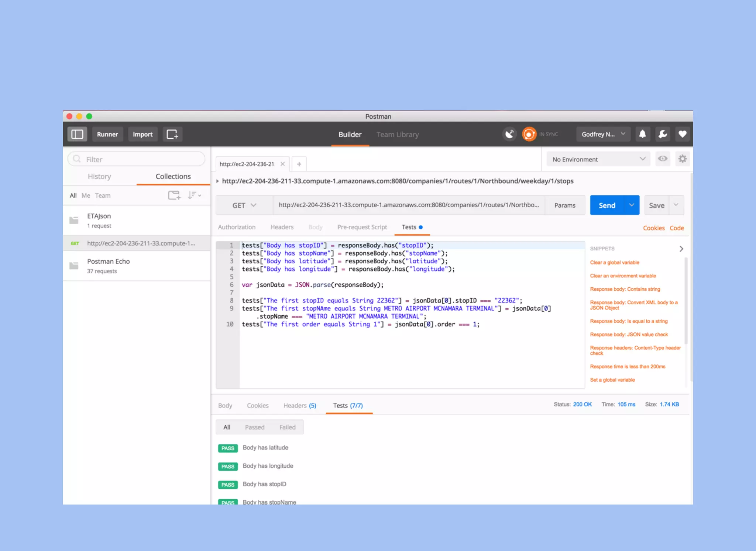Toggle environment quick look eye icon
Screen dimensions: 756x551
[x=663, y=159]
